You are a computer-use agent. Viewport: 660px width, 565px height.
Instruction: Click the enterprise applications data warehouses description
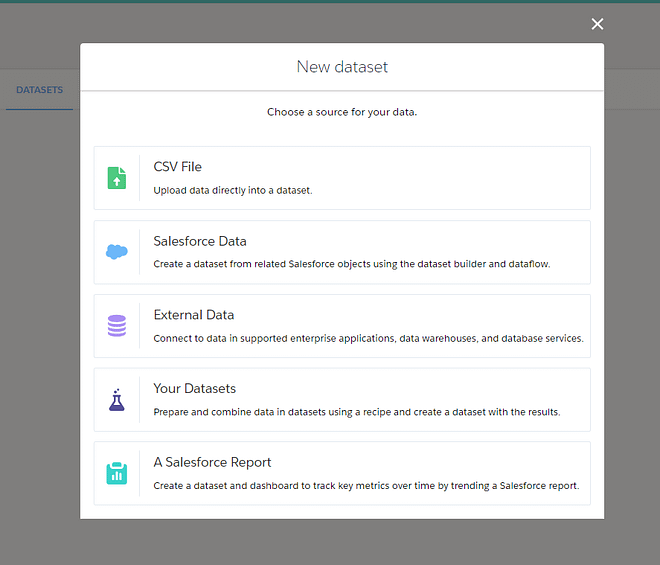click(368, 338)
